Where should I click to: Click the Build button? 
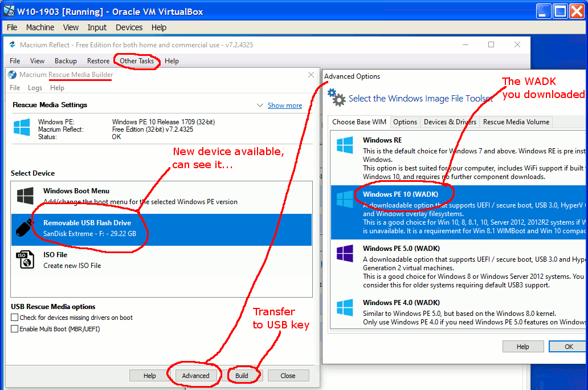click(242, 376)
